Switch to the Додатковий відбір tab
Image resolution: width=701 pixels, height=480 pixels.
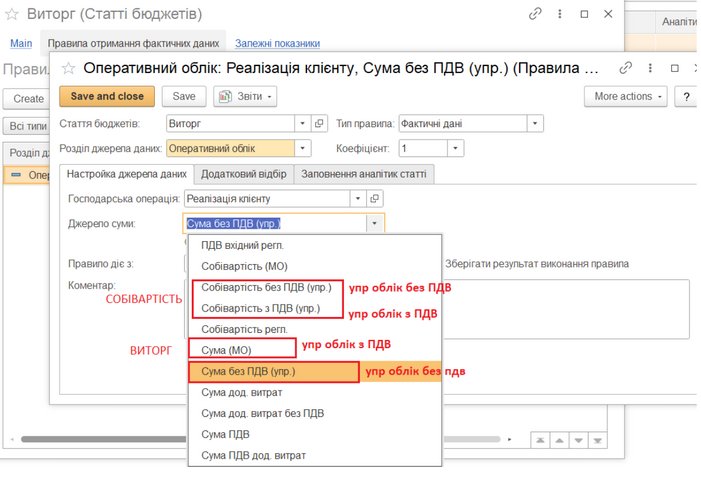pos(243,174)
